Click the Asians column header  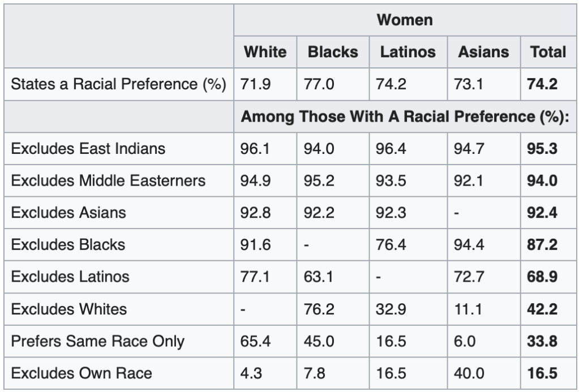pos(483,53)
